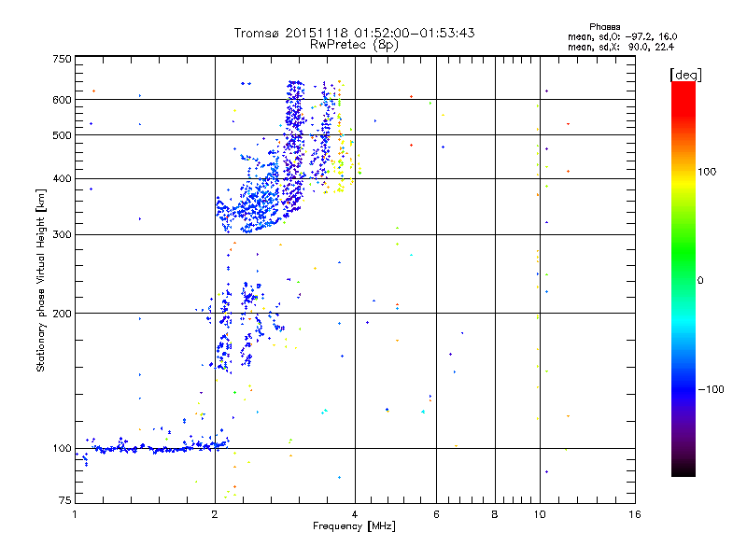Click x-axis tick label '16'
The height and width of the screenshot is (560, 747).
[635, 514]
